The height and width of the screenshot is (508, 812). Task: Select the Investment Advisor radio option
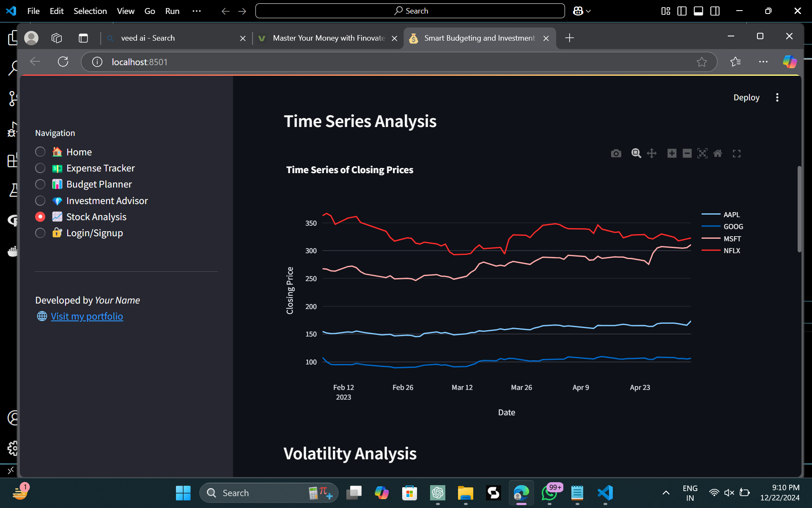click(x=40, y=201)
